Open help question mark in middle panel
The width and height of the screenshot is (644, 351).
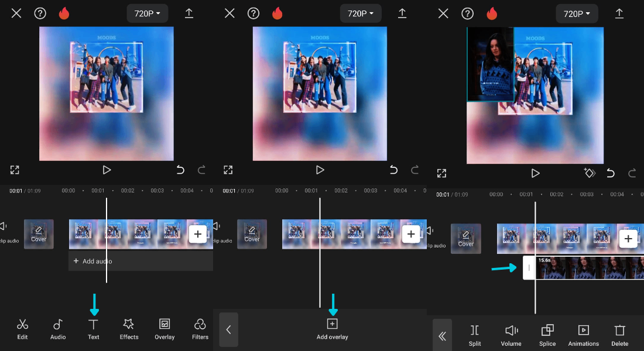click(x=254, y=13)
